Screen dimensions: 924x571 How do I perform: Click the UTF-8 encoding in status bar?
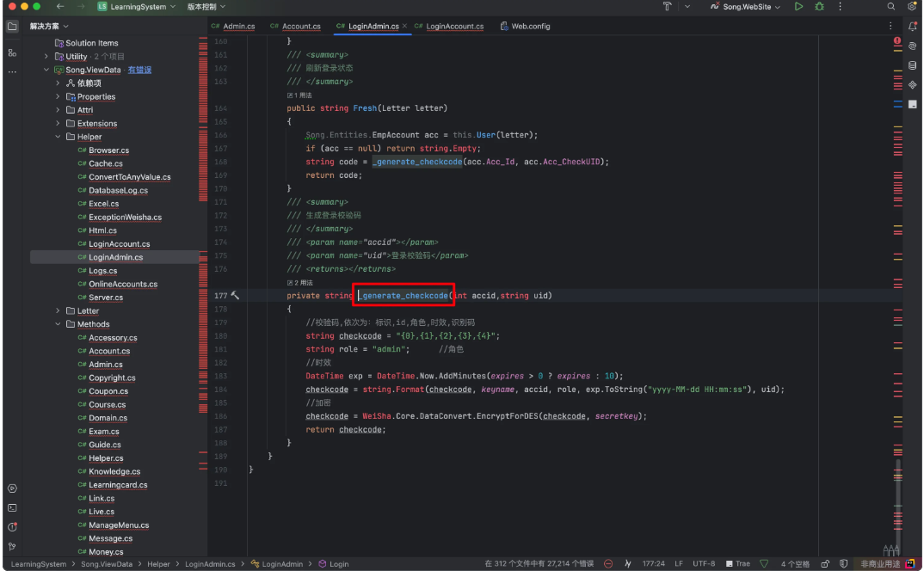click(x=703, y=564)
